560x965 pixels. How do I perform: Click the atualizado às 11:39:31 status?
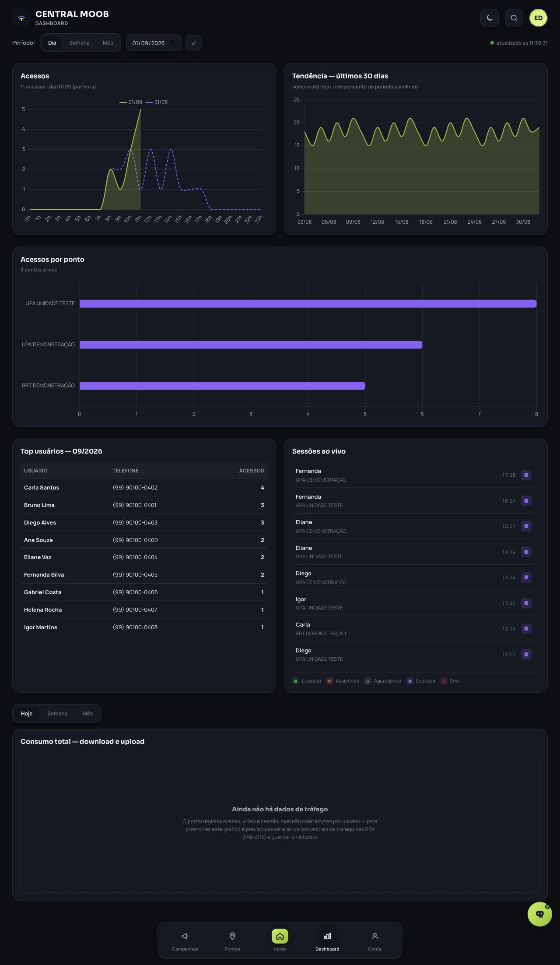point(519,43)
